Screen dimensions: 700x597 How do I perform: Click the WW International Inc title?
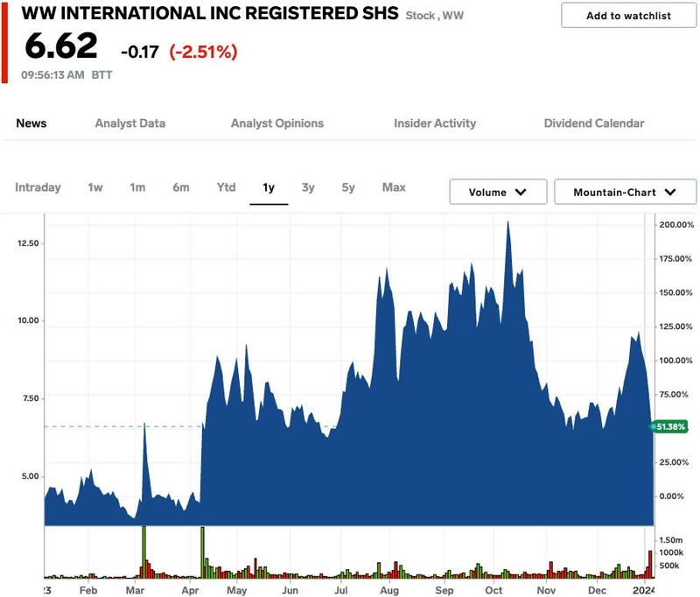tap(210, 13)
